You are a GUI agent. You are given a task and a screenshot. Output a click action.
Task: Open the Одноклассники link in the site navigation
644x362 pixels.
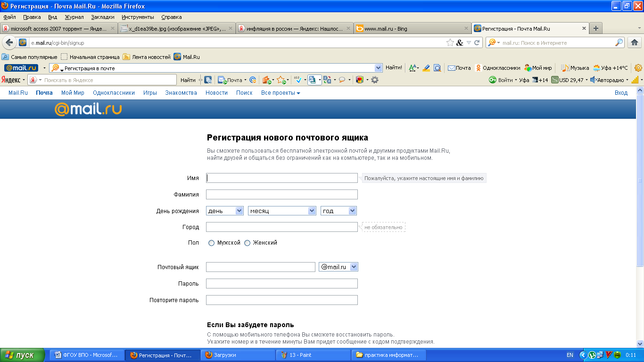[x=114, y=93]
